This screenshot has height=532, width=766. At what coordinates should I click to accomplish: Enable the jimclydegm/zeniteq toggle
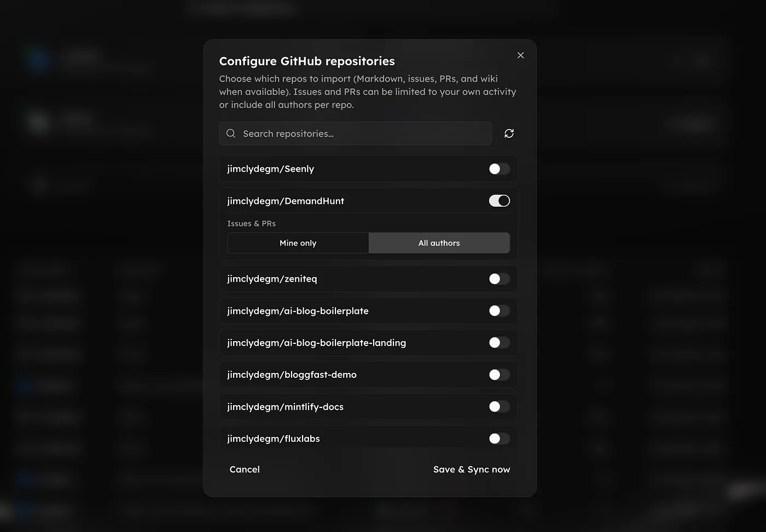coord(499,279)
